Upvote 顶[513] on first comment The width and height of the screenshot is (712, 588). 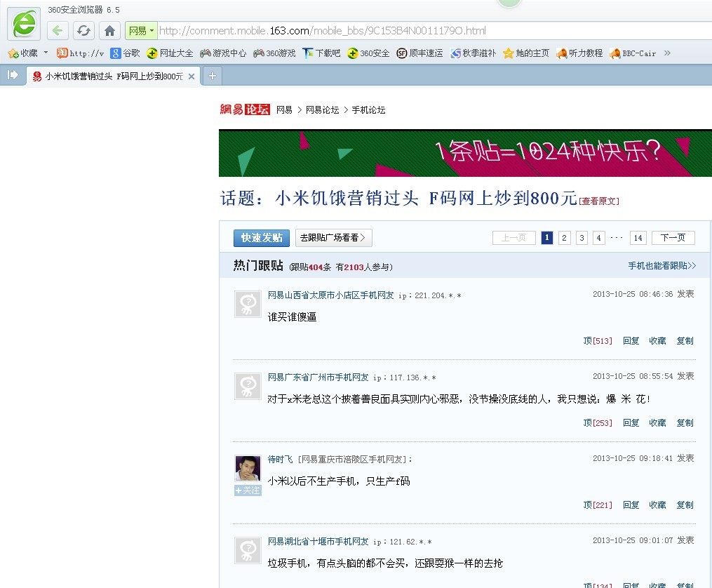[598, 340]
